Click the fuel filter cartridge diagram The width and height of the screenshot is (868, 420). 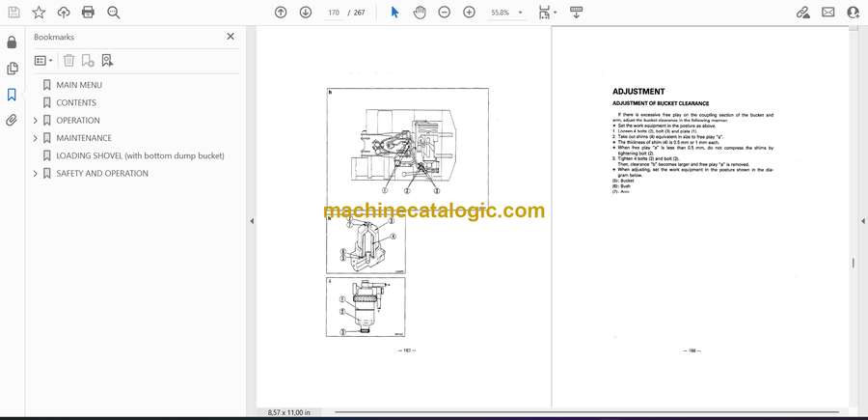tap(366, 307)
